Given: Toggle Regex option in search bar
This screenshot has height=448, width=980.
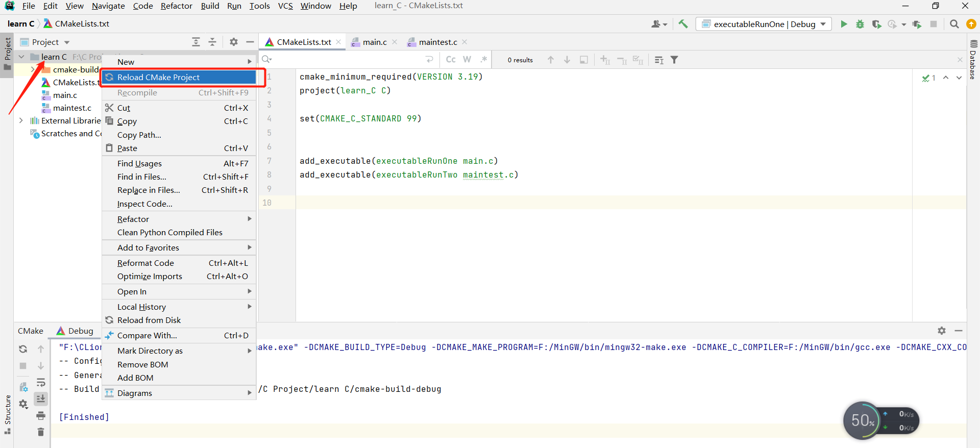Looking at the screenshot, I should 483,60.
